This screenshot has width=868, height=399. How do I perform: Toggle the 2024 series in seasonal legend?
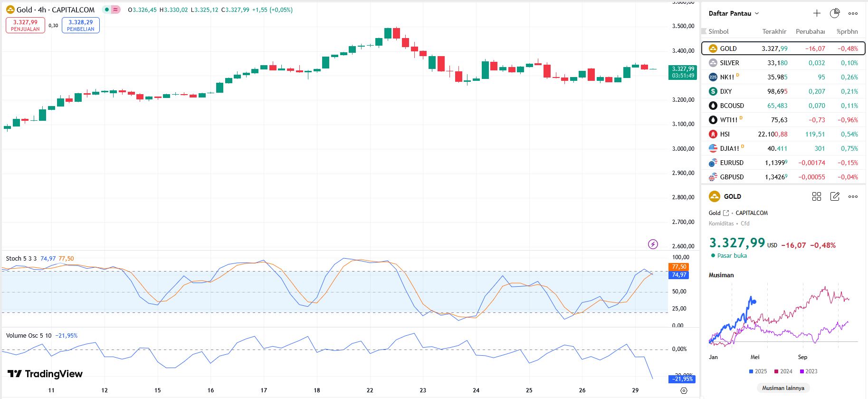click(783, 371)
